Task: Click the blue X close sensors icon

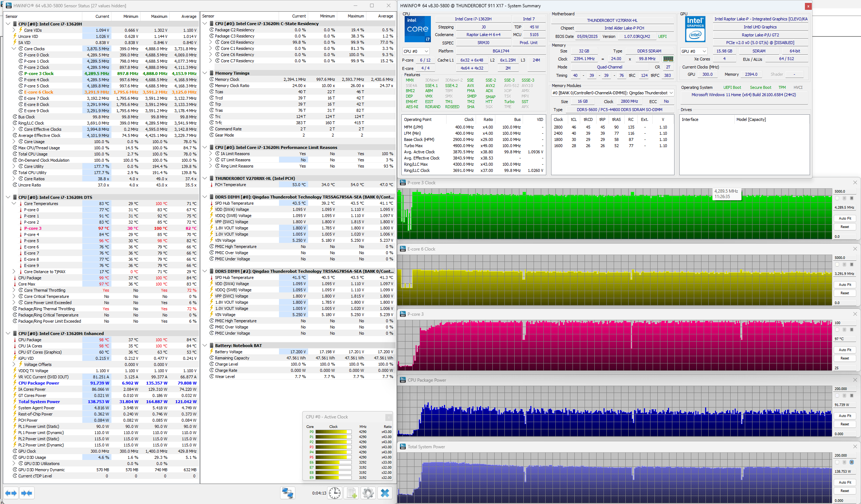Action: point(385,493)
